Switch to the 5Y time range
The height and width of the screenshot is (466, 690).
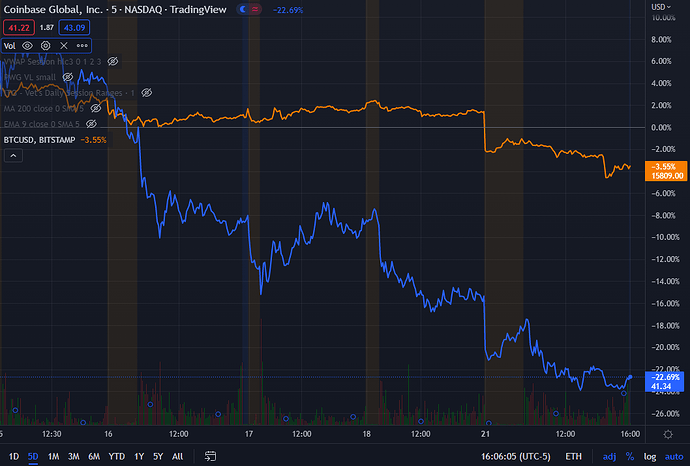[158, 456]
